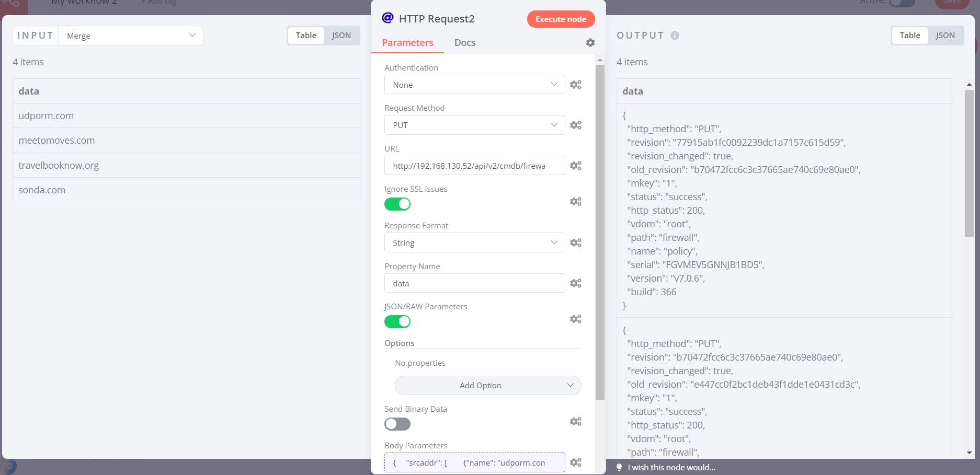
Task: Click the OUTPUT info icon
Action: coord(675,36)
